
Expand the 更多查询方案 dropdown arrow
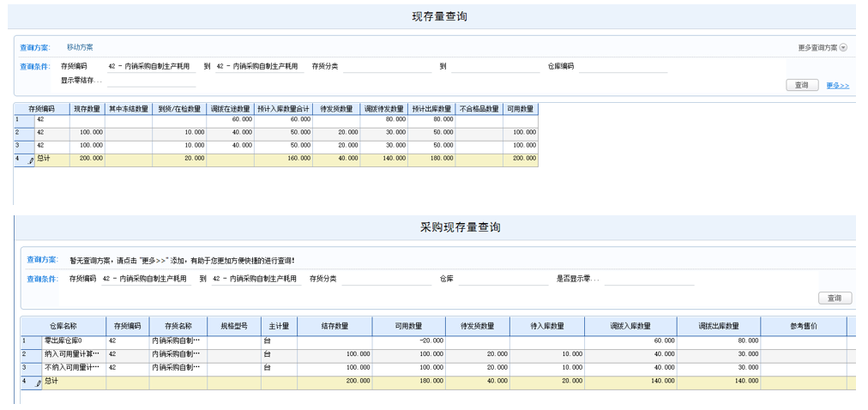coord(843,47)
